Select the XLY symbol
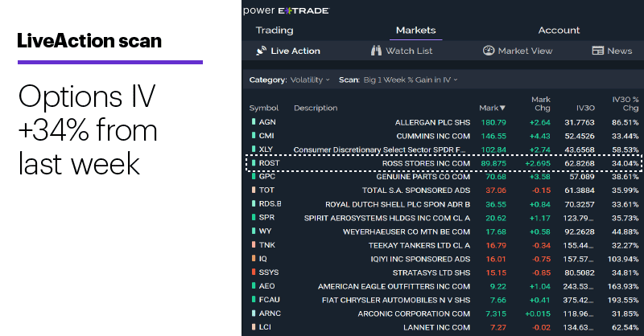This screenshot has height=336, width=644. click(x=266, y=150)
